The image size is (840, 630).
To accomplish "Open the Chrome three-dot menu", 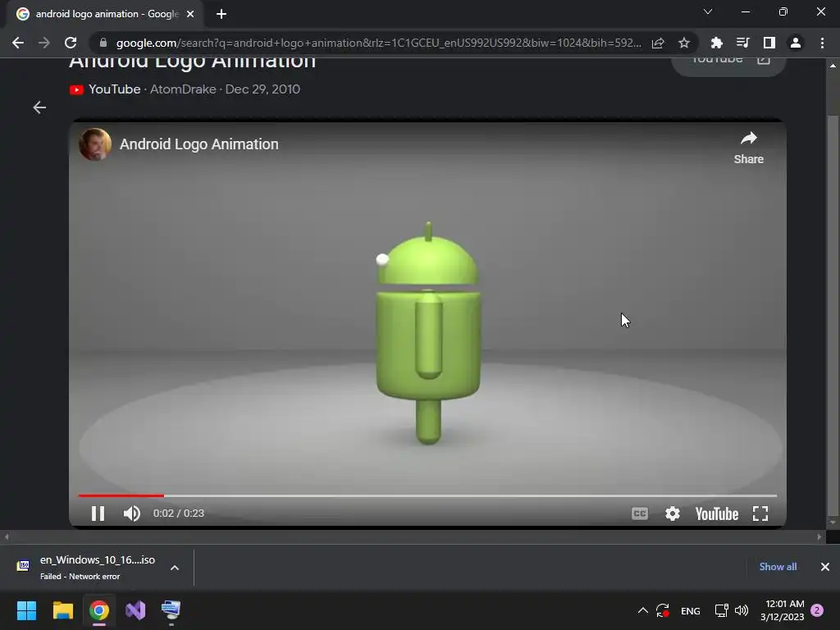I will point(822,43).
